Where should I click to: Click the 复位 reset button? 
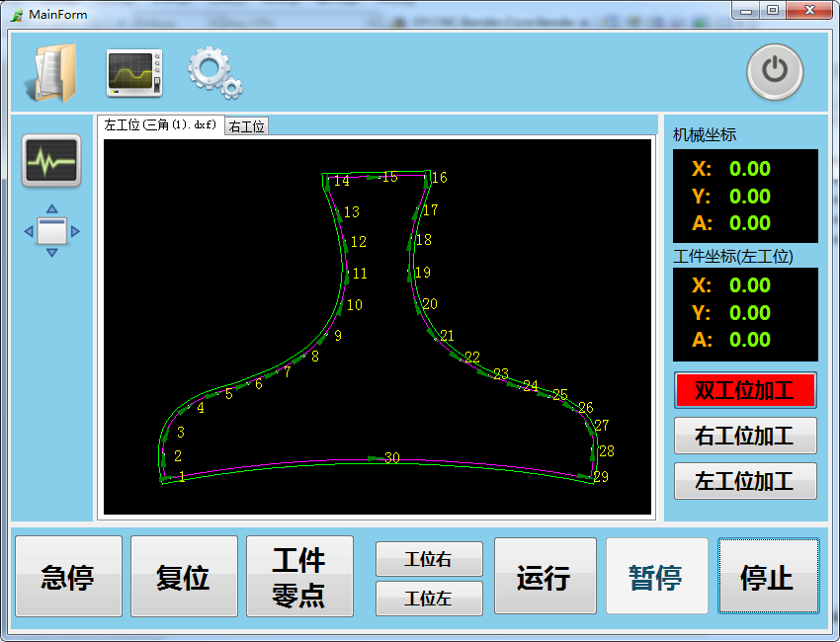(x=184, y=577)
